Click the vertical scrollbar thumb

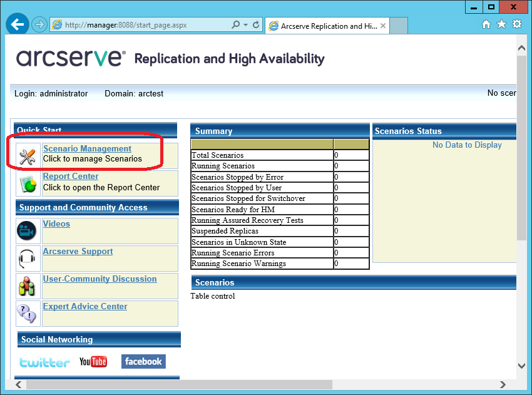[521, 148]
